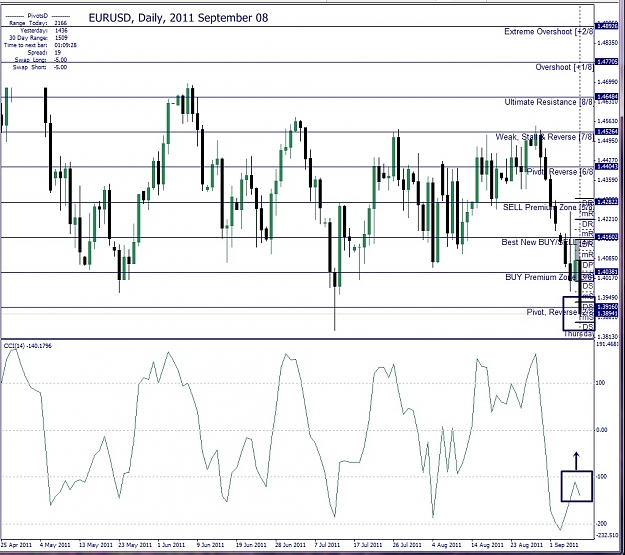Click the 1.43590 price axis value
Image resolution: width=625 pixels, height=555 pixels.
(608, 180)
